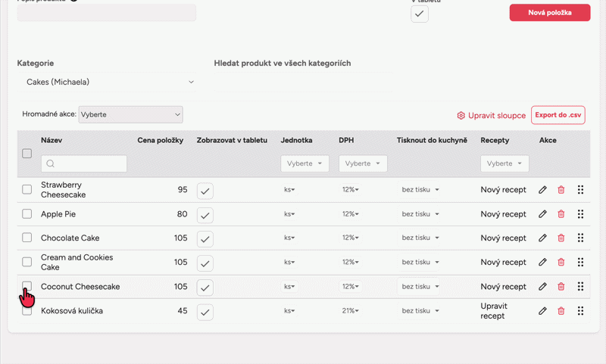The image size is (606, 364).
Task: Open Tisknout do kuchyně dropdown for Chocolate Cake
Action: point(420,238)
